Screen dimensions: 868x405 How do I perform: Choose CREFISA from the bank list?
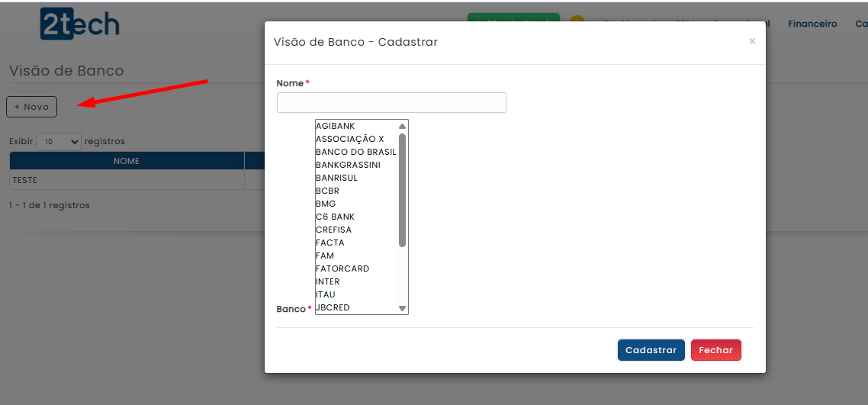click(x=333, y=230)
